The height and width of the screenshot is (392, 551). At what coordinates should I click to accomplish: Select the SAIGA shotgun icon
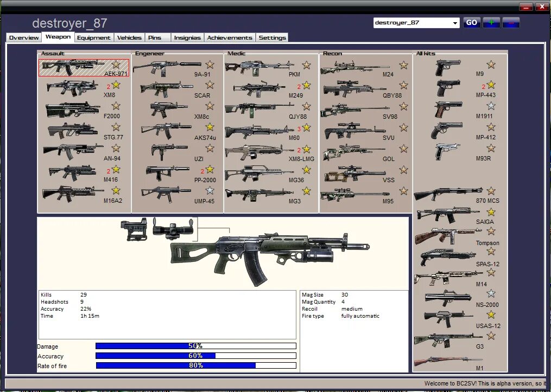(x=448, y=215)
